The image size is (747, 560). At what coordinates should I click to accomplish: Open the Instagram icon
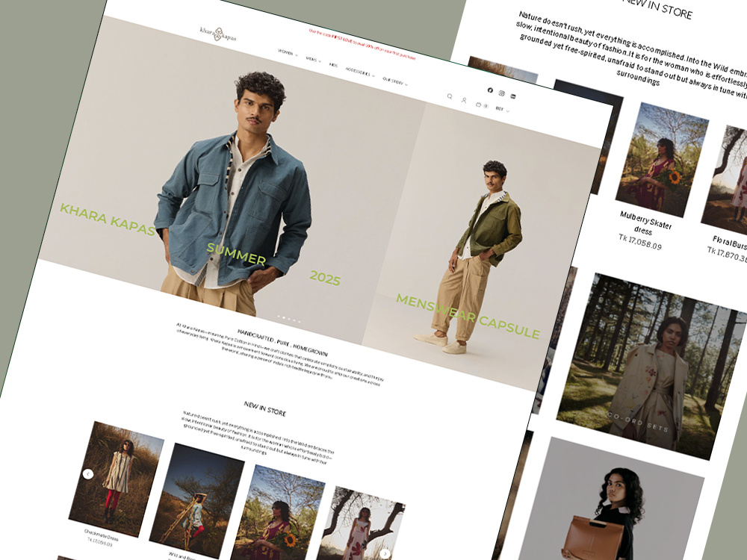click(501, 93)
